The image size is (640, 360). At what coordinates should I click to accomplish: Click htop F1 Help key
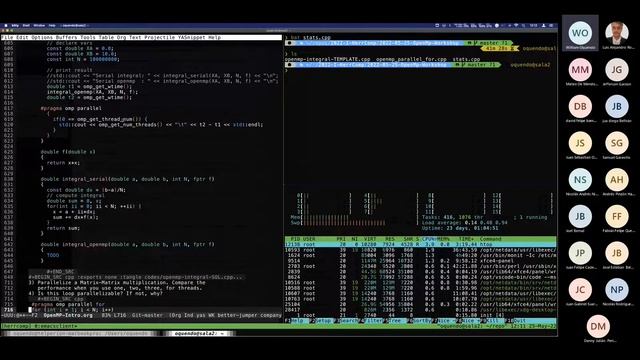click(x=298, y=321)
